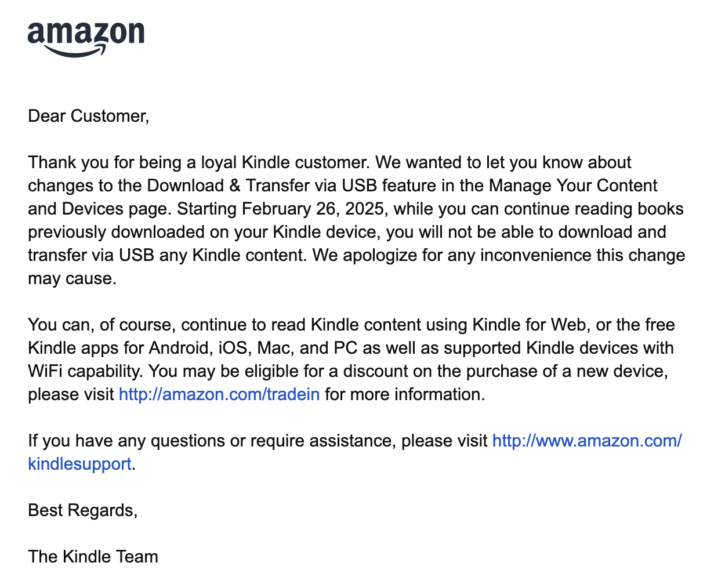Click the "Manage Your Content" text
Screen dimensions: 725x588
573,186
